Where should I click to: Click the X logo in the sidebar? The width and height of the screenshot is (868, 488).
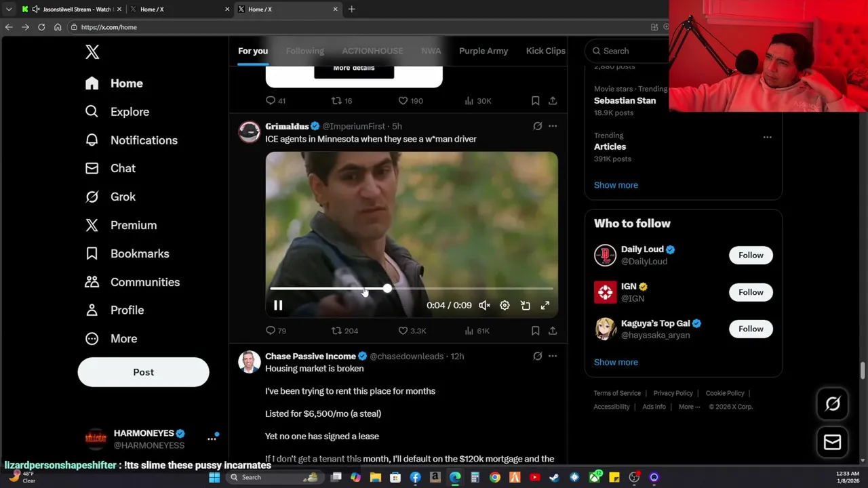point(92,52)
